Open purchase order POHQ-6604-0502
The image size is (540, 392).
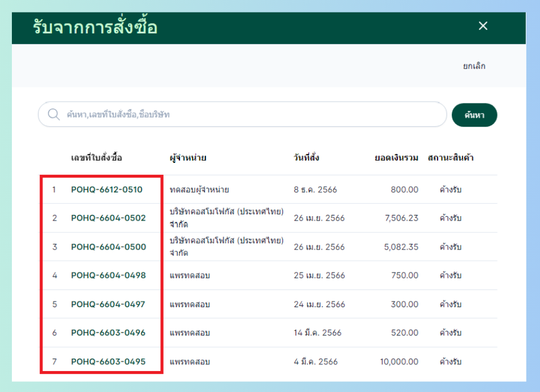(109, 218)
